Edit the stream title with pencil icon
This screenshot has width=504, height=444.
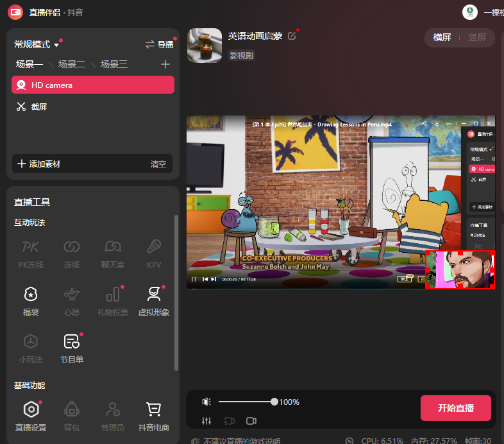[x=292, y=36]
